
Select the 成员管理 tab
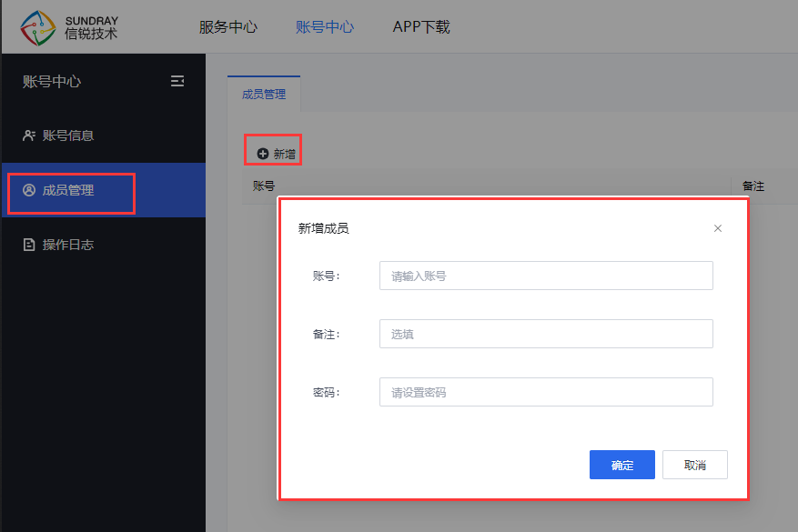coord(264,94)
